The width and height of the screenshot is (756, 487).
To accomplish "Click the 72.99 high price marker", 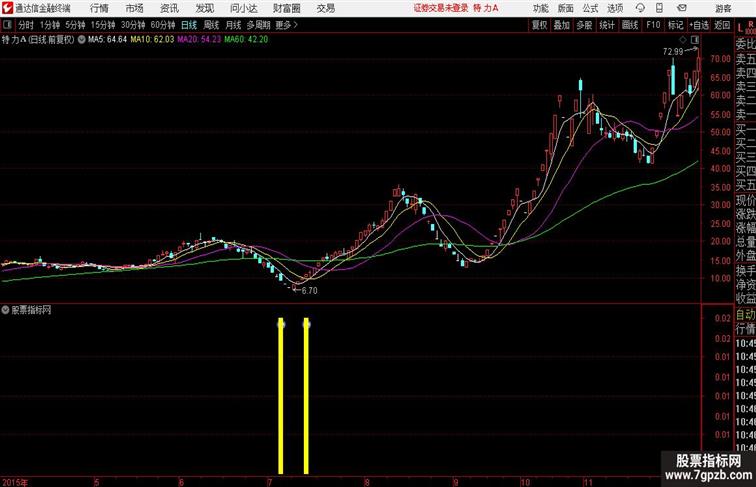I will pos(673,51).
